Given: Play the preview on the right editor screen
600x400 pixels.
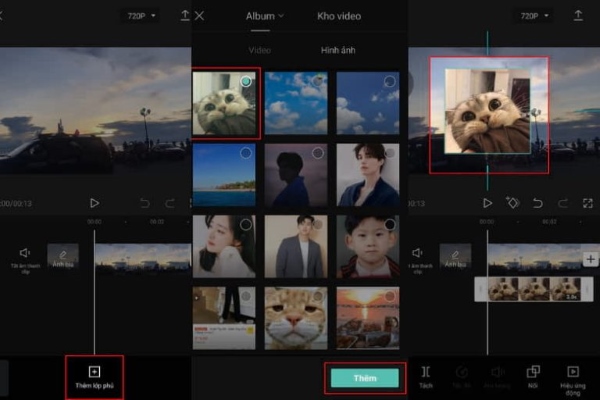Looking at the screenshot, I should click(x=487, y=203).
